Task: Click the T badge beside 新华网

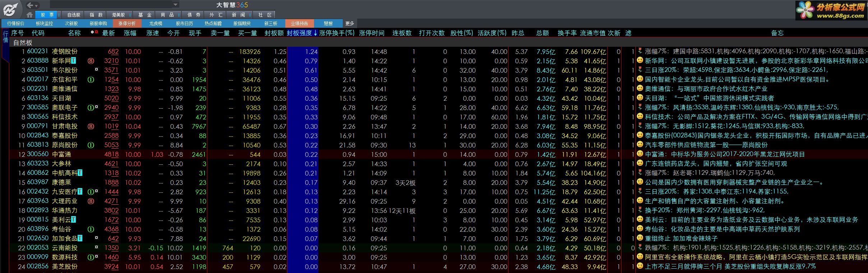Action: (x=73, y=61)
